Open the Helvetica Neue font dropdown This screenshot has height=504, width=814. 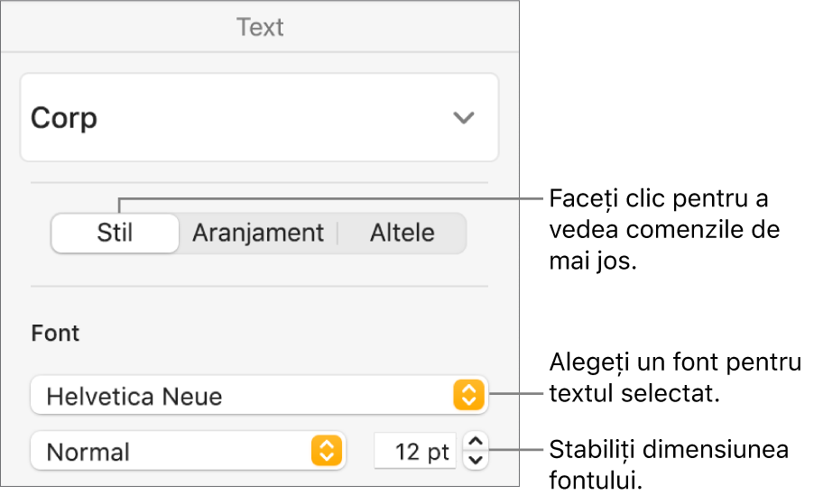259,396
